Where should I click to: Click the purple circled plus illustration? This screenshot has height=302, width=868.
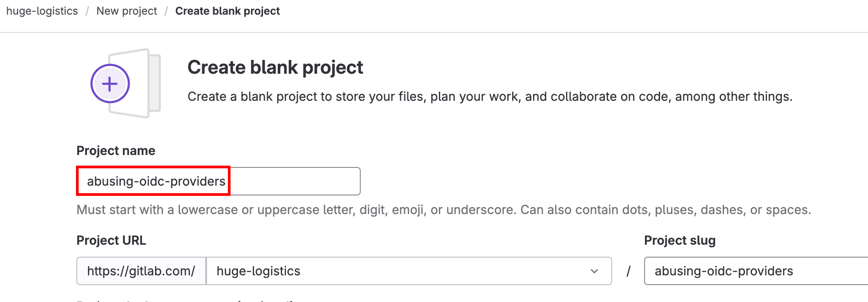(x=110, y=83)
